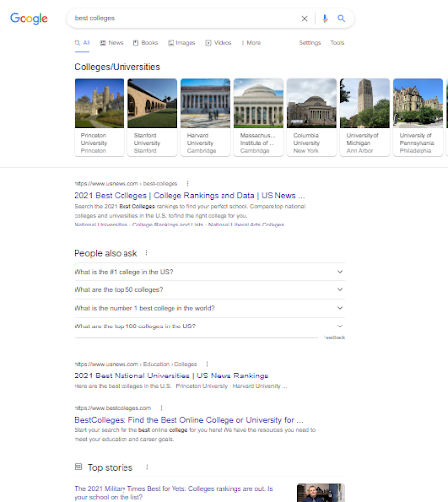Switch to the Videos tab
This screenshot has height=502, width=448.
point(219,43)
